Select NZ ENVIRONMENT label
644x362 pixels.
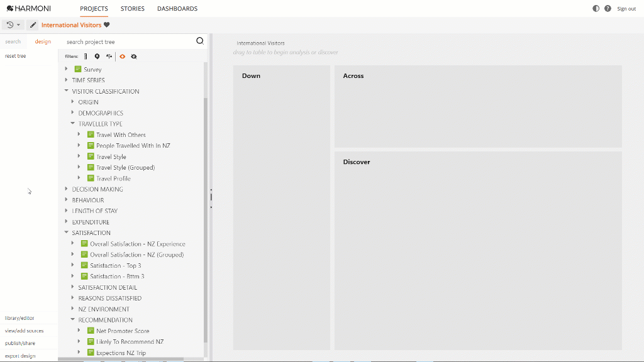point(104,309)
